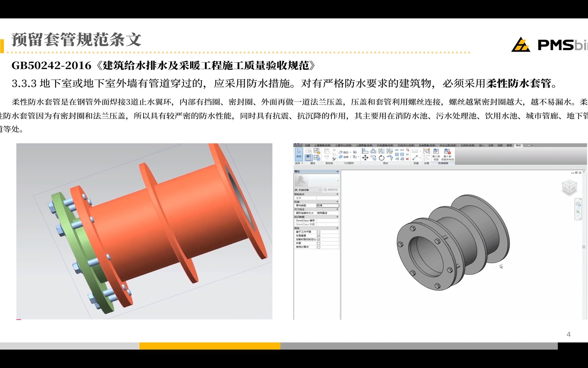The image size is (588, 368).
Task: Click the red Delete X icon
Action: [408, 159]
